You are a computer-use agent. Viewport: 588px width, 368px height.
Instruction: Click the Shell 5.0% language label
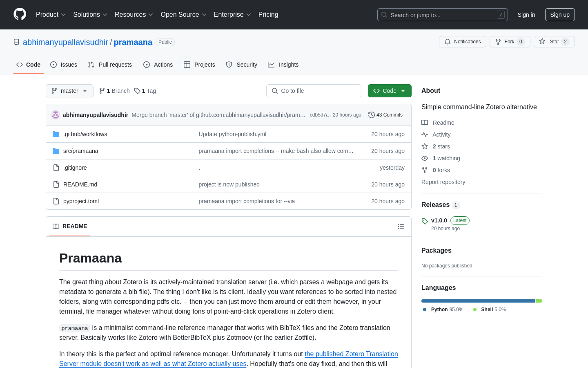coord(490,310)
